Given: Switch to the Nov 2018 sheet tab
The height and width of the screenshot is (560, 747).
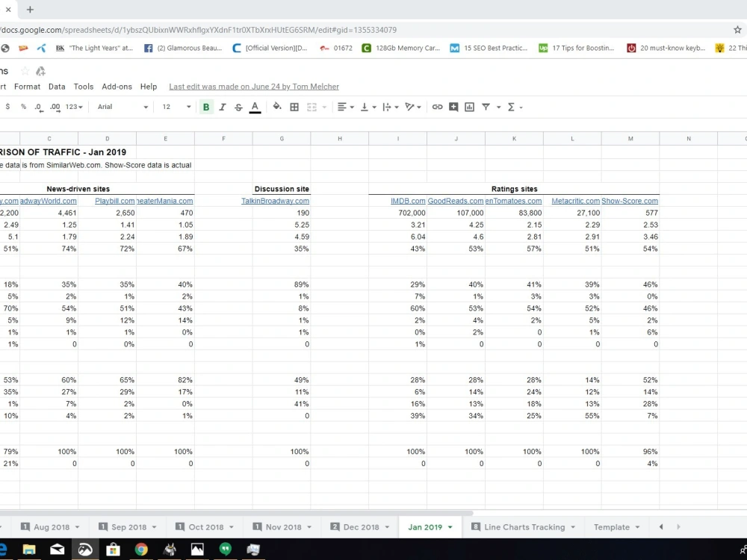Looking at the screenshot, I should point(283,527).
